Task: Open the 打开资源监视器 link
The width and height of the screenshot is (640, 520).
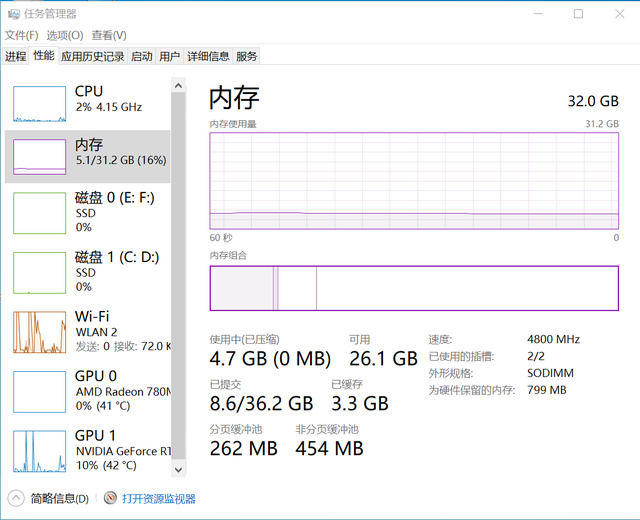Action: point(159,498)
